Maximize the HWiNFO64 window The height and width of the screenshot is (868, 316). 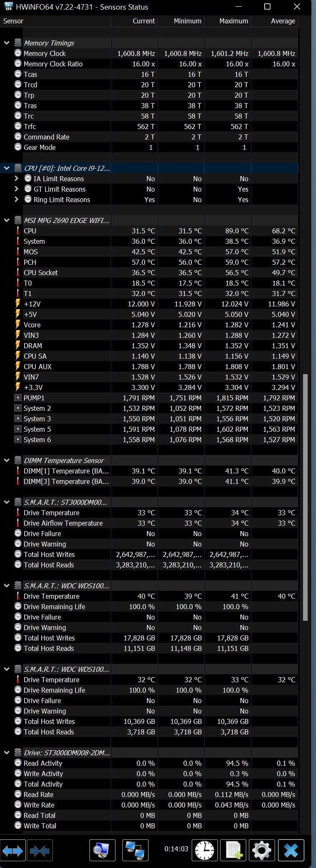267,7
